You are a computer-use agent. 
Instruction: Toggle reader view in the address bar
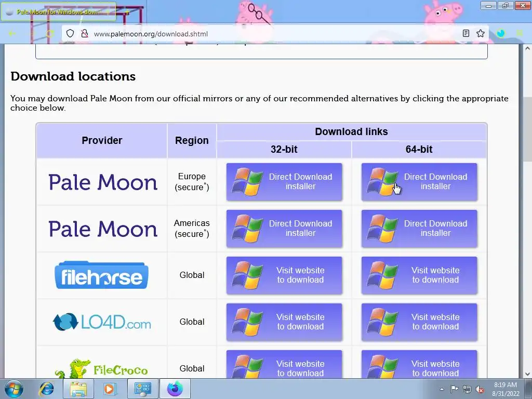click(466, 33)
